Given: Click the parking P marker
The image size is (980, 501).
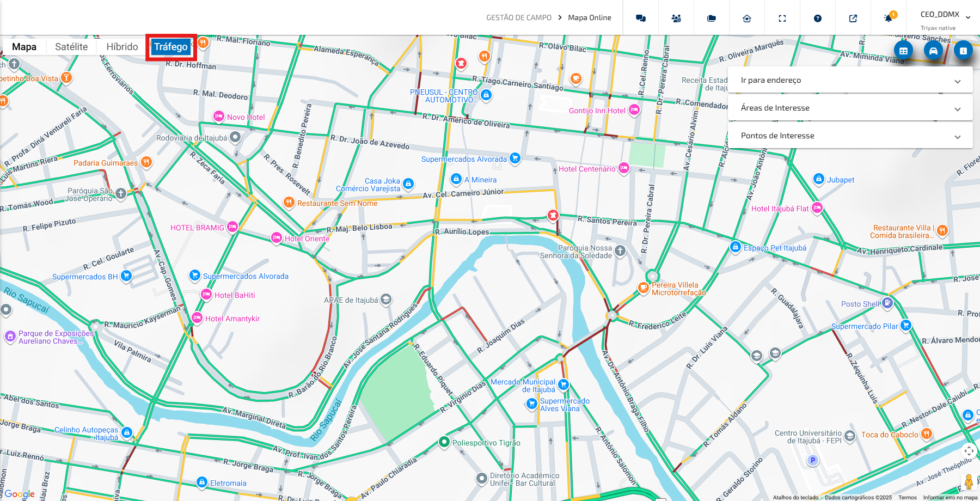Looking at the screenshot, I should click(813, 460).
